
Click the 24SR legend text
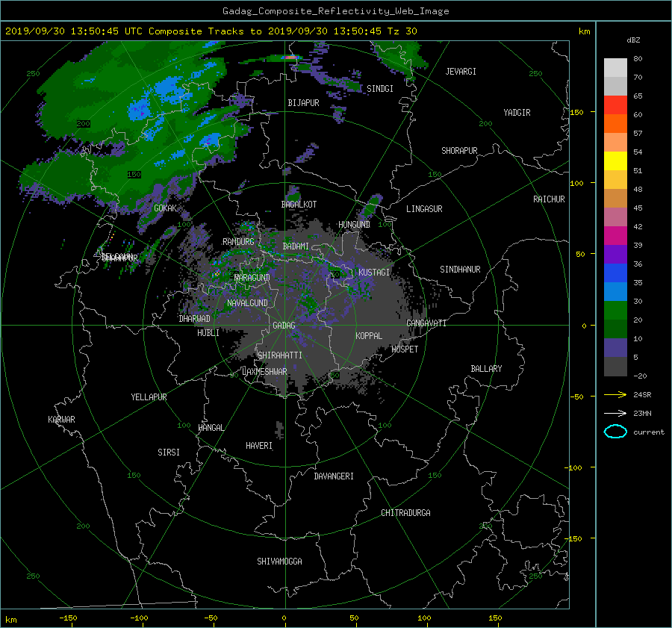(x=642, y=395)
